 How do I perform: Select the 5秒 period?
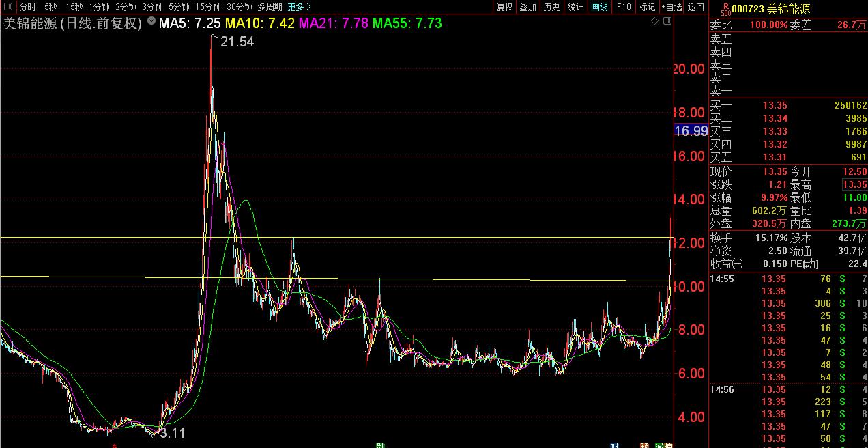(50, 7)
